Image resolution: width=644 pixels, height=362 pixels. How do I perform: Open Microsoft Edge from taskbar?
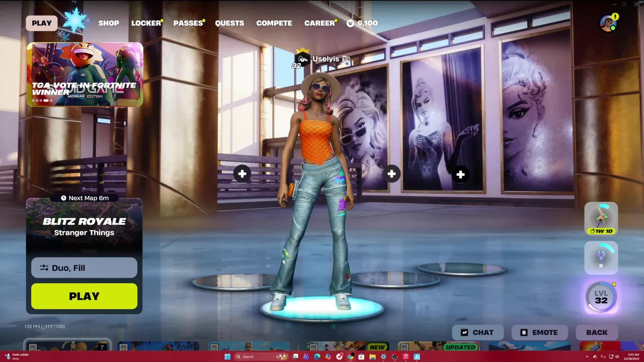pos(317,356)
